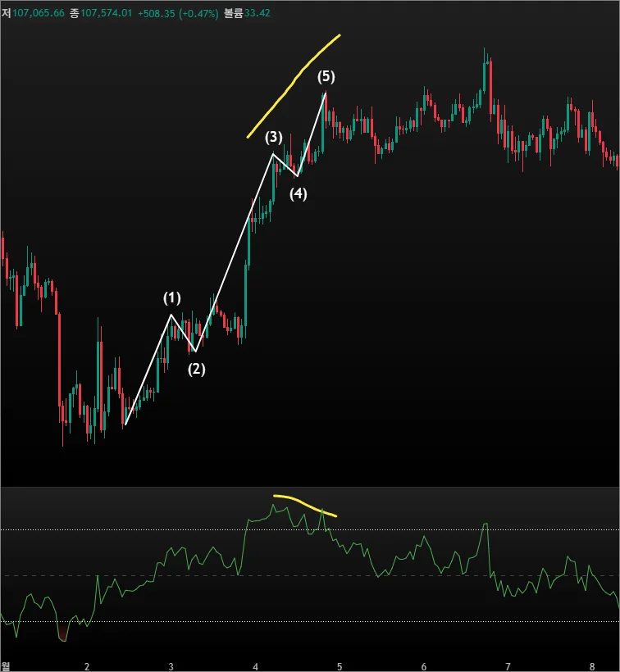
Task: Select the wave label (3) on chart
Action: 274,137
